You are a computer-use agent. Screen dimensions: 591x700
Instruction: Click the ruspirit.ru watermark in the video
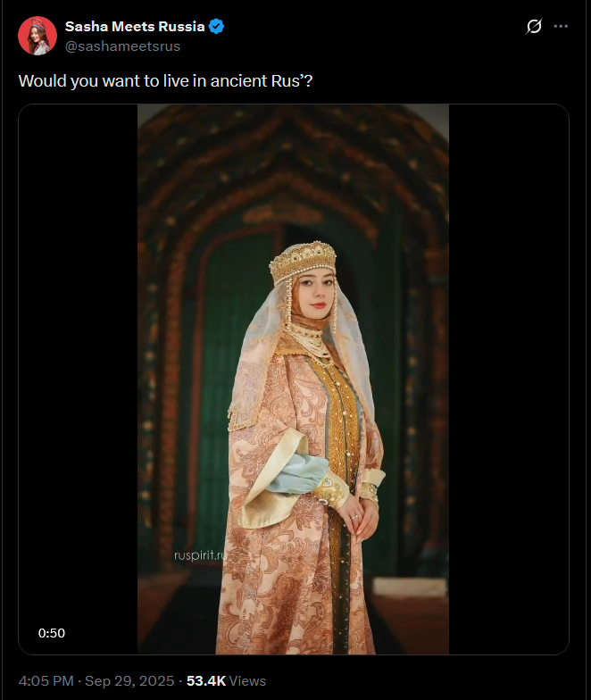200,555
